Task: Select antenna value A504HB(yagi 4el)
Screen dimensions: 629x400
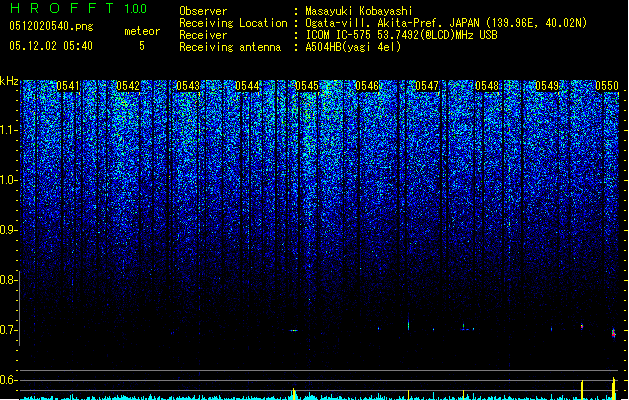Action: point(353,47)
